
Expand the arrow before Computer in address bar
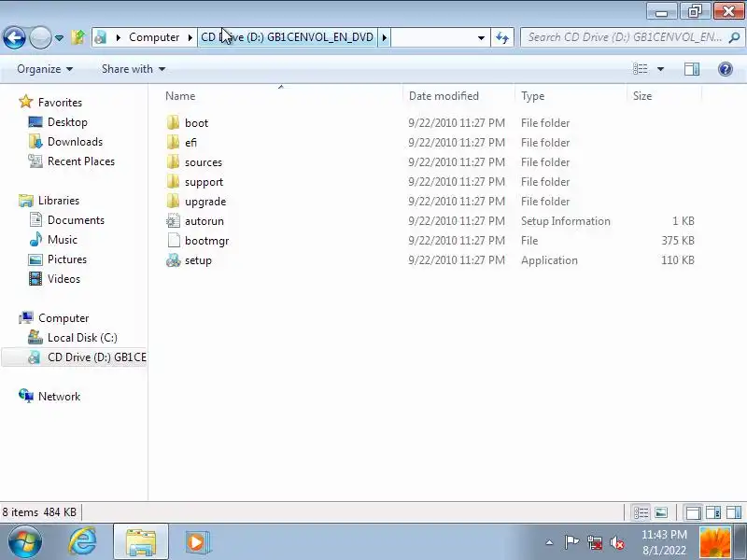coord(119,37)
